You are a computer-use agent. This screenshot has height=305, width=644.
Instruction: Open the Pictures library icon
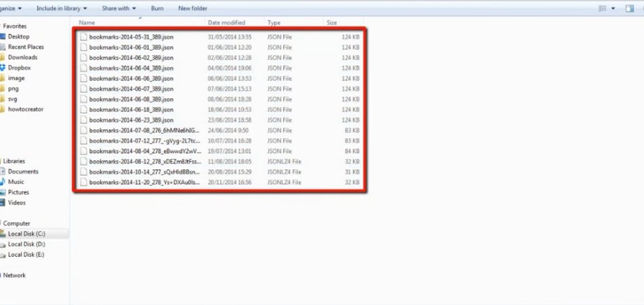[3, 192]
